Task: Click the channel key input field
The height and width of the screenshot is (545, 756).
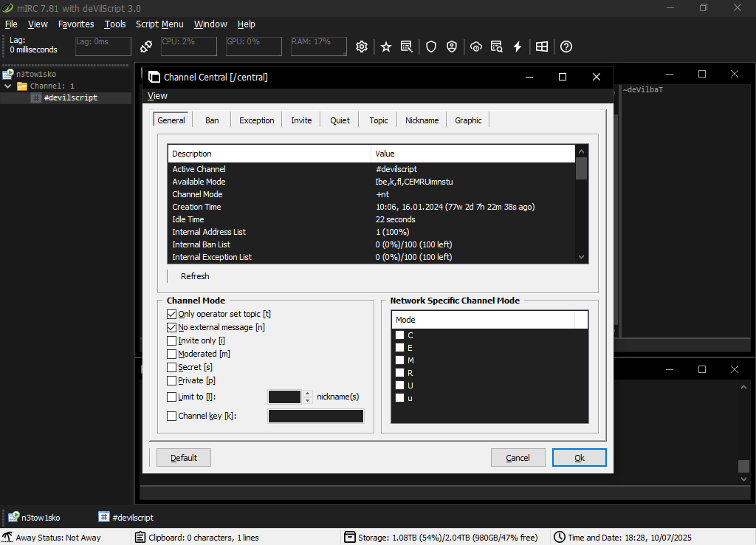Action: click(316, 417)
